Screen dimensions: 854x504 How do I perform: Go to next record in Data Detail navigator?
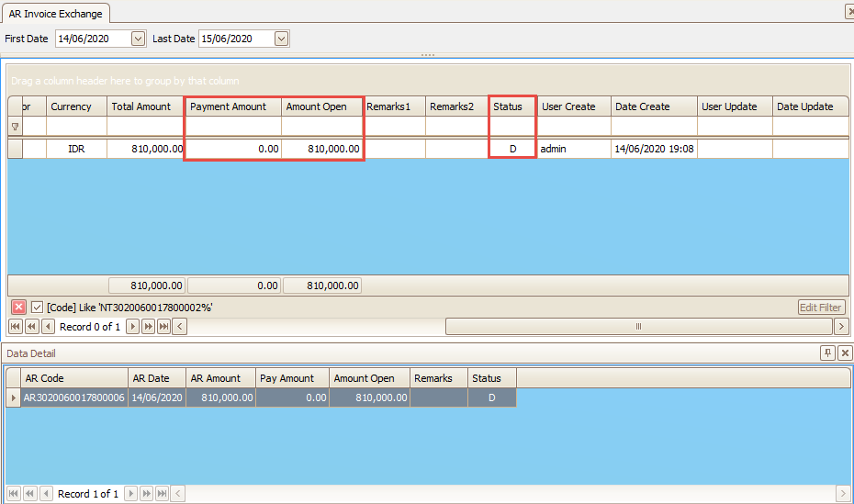tap(130, 494)
